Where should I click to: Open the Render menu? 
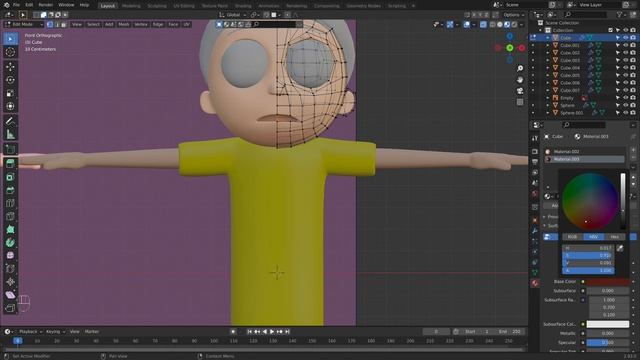coord(45,5)
